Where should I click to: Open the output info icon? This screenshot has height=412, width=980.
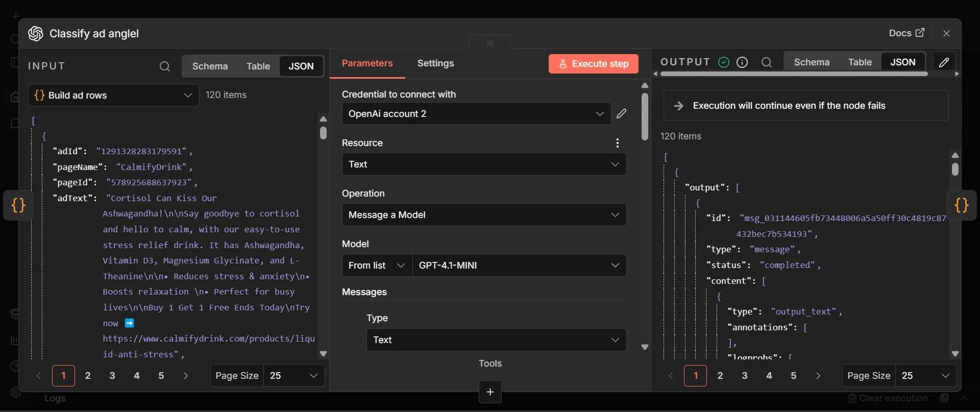click(743, 62)
